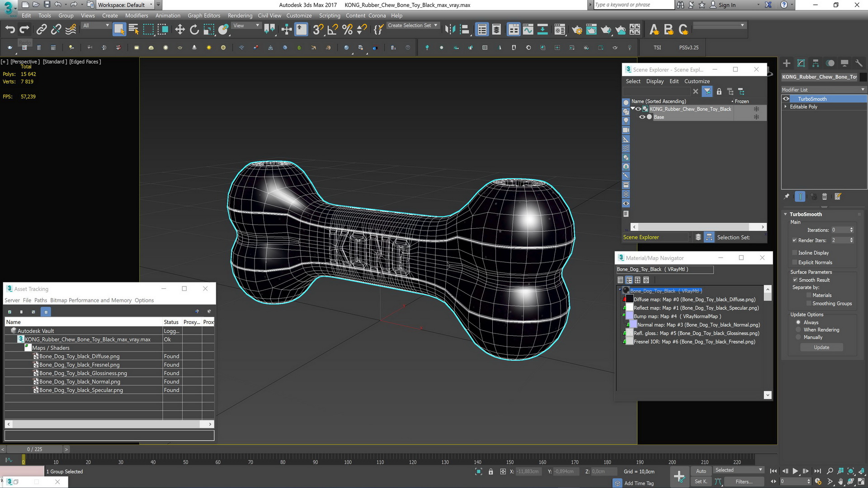Image resolution: width=868 pixels, height=488 pixels.
Task: Open Scene Explorer Display menu
Action: click(655, 81)
